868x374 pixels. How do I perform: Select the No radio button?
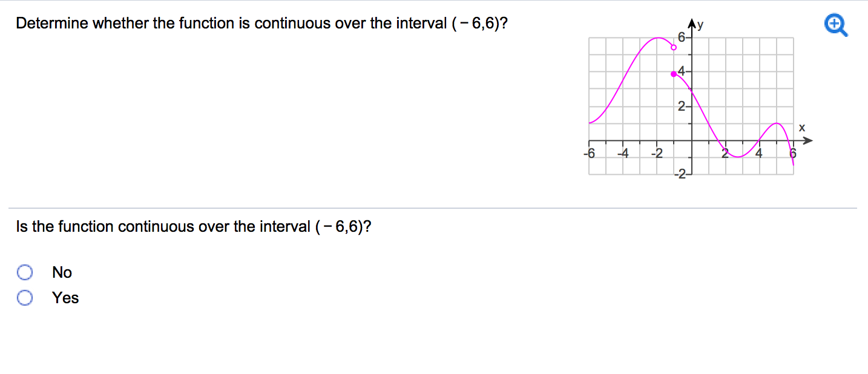[x=25, y=272]
